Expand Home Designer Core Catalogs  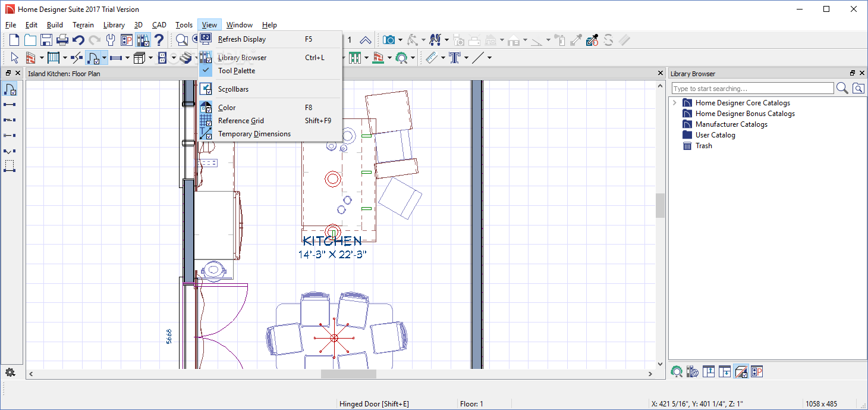pyautogui.click(x=674, y=102)
